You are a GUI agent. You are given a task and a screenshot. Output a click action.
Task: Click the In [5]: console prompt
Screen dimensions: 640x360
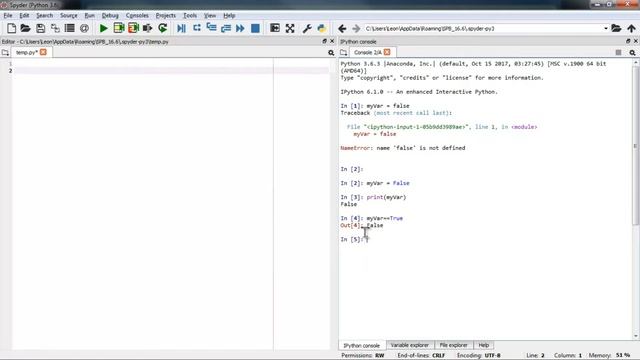point(351,239)
